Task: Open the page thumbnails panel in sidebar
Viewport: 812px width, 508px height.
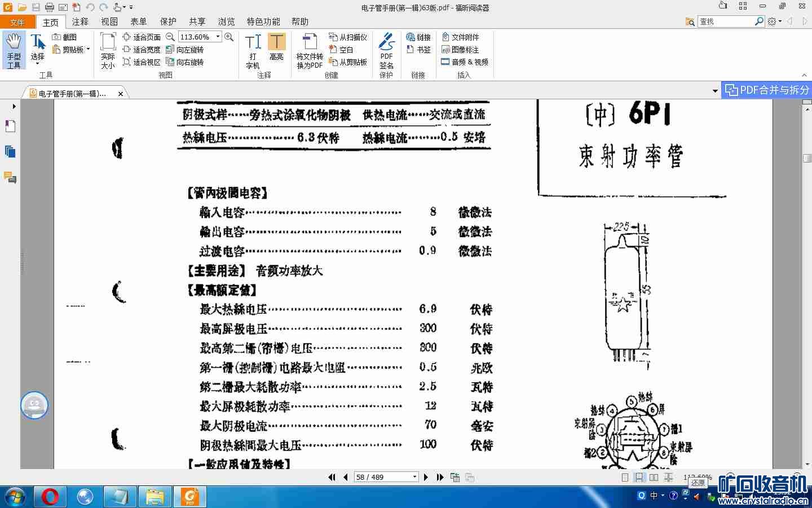Action: pos(10,152)
